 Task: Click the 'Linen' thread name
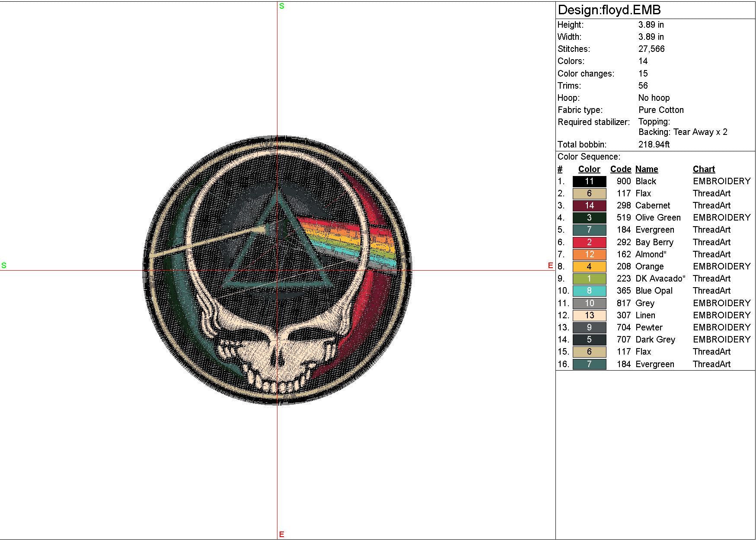645,315
